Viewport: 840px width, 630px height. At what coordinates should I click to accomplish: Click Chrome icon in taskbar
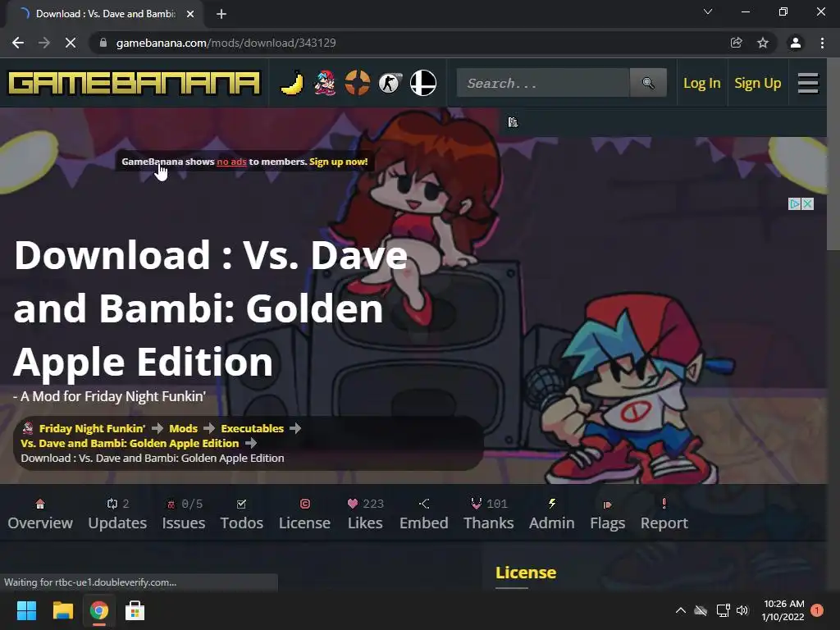98,610
